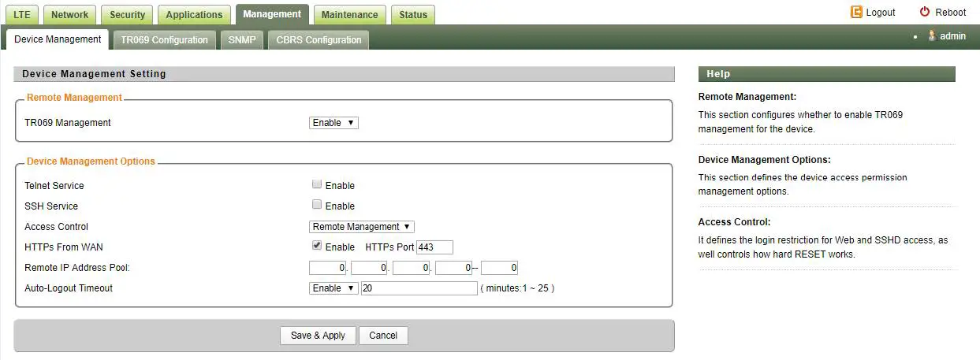Viewport: 980px width, 360px height.
Task: Enable the SSH Service checkbox
Action: [317, 205]
